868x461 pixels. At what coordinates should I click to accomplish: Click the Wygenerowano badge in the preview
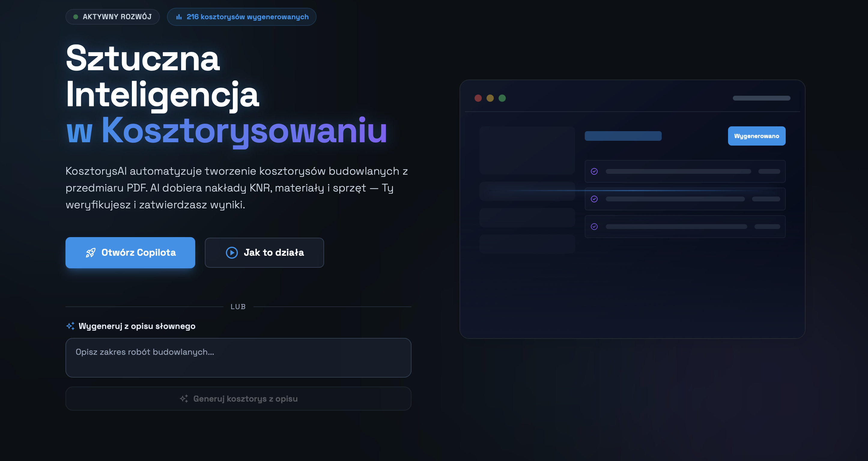click(757, 136)
